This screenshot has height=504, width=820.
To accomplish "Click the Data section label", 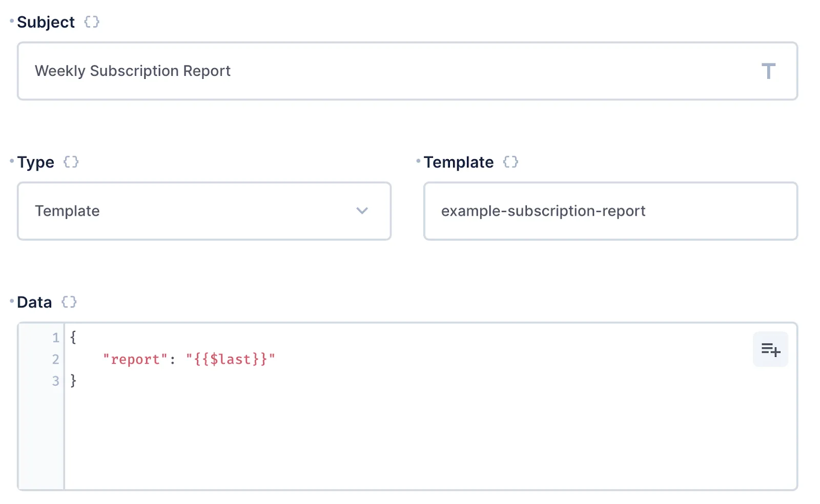I will point(34,302).
